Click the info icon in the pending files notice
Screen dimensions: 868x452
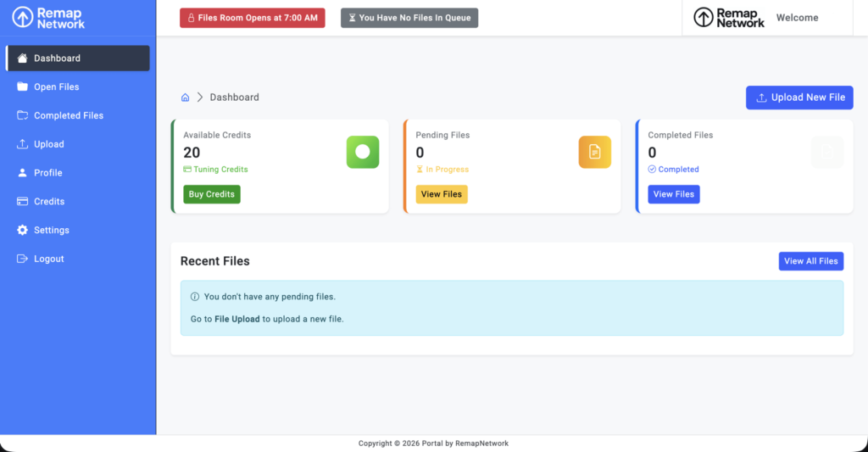(195, 297)
